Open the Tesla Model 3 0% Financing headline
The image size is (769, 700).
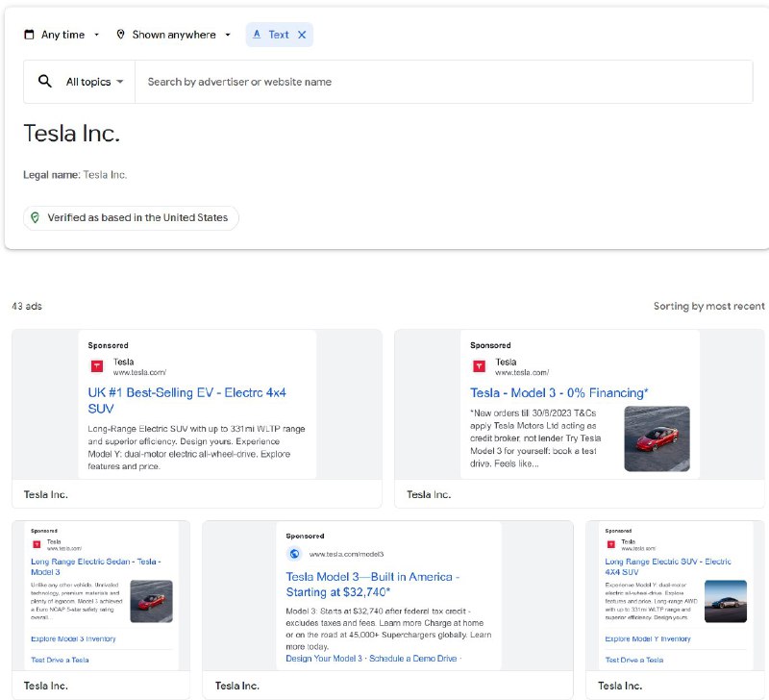pos(559,393)
